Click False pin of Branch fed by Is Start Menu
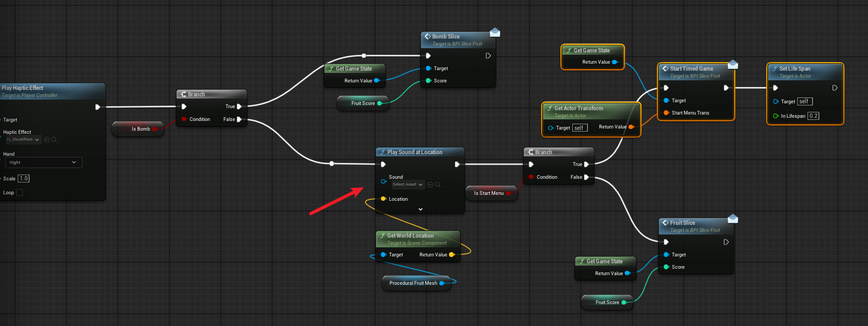The image size is (868, 326). click(x=586, y=177)
